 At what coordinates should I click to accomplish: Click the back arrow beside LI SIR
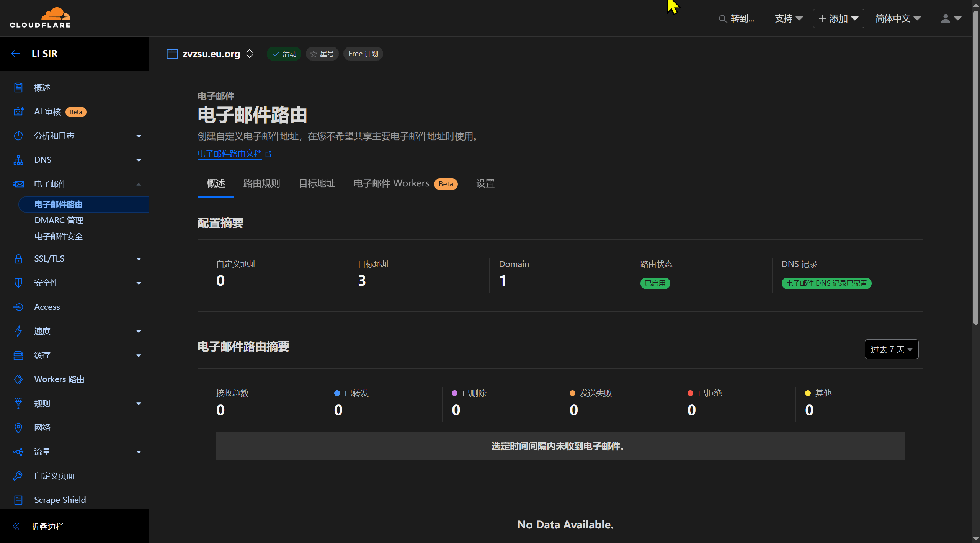click(x=16, y=54)
